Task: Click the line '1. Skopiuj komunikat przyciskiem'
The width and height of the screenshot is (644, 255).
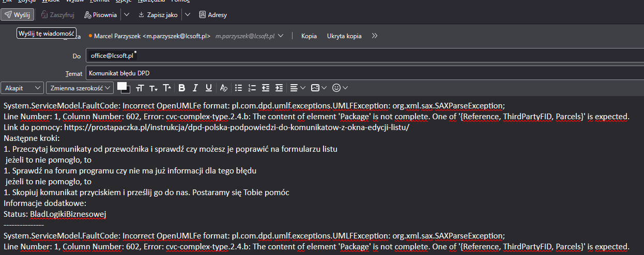Action: (x=146, y=192)
